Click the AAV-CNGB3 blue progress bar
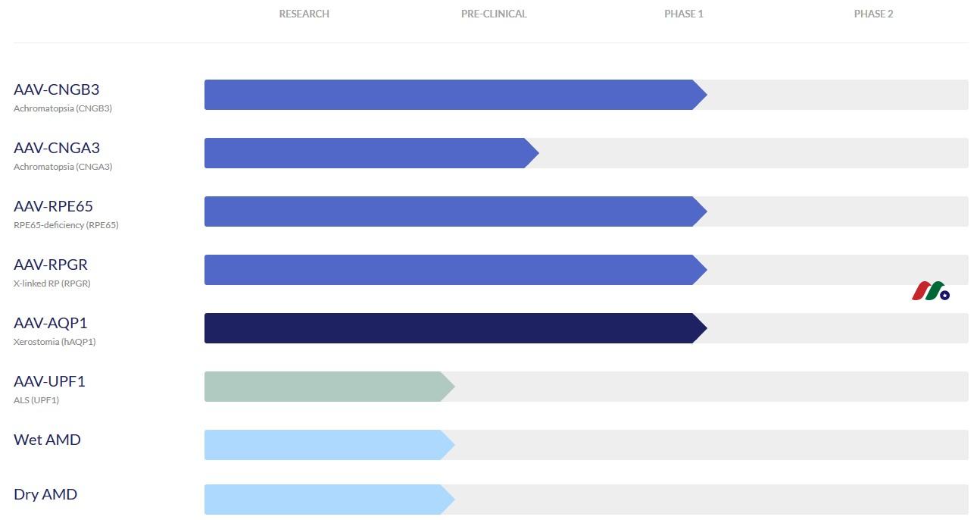The width and height of the screenshot is (980, 520). 455,95
